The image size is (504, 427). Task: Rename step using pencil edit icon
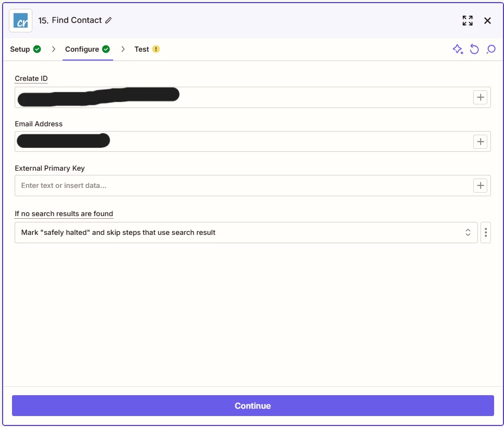109,20
